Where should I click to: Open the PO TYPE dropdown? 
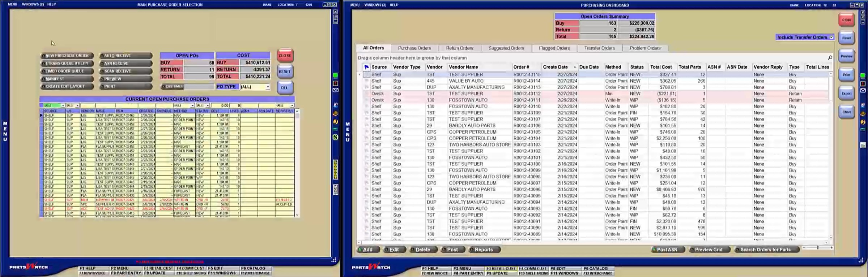pyautogui.click(x=268, y=87)
